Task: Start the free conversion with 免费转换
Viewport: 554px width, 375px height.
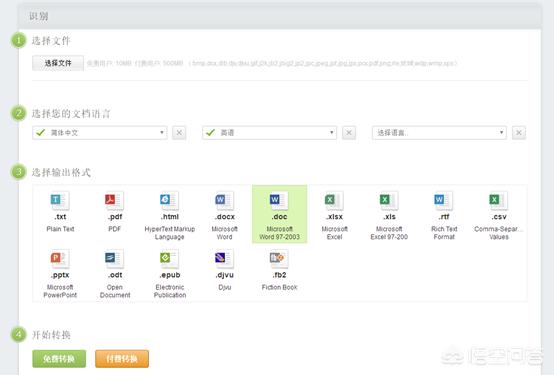Action: click(x=59, y=359)
